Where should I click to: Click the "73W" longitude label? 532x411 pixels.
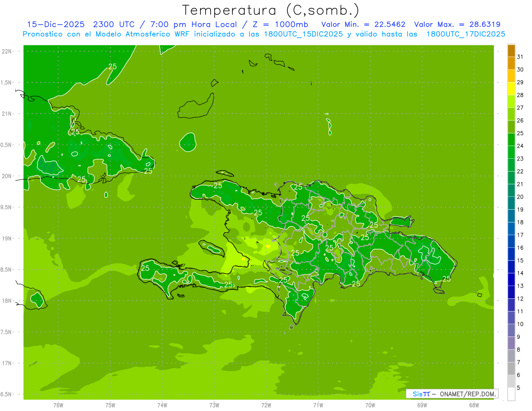click(214, 405)
